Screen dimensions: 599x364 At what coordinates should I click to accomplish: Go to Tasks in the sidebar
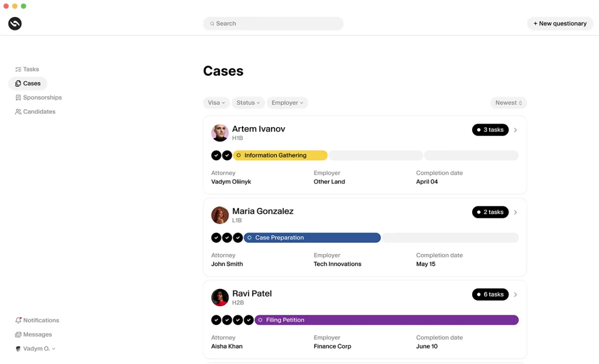(x=27, y=69)
